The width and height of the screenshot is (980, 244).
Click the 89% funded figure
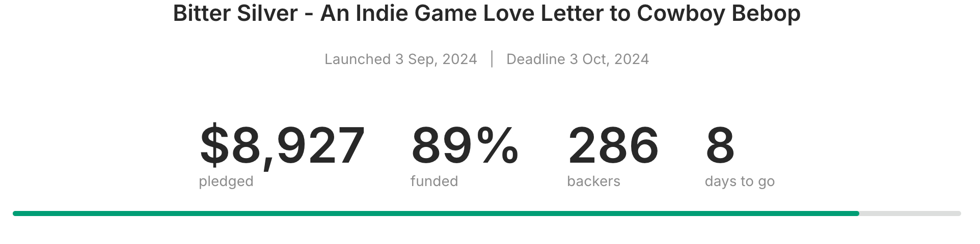464,146
